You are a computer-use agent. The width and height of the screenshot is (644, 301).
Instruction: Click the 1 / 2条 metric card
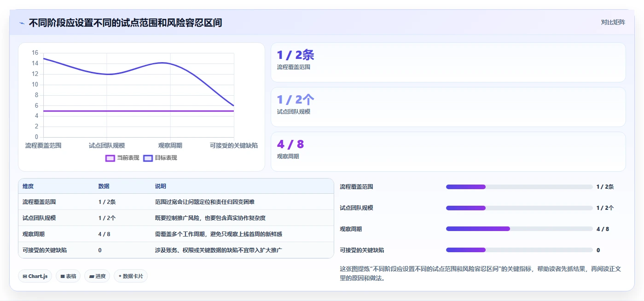click(448, 63)
